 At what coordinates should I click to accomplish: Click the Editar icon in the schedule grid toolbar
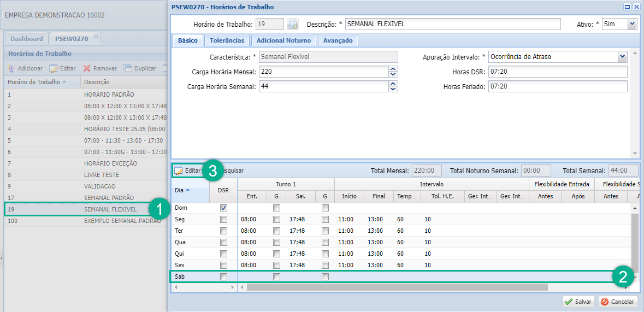(179, 171)
